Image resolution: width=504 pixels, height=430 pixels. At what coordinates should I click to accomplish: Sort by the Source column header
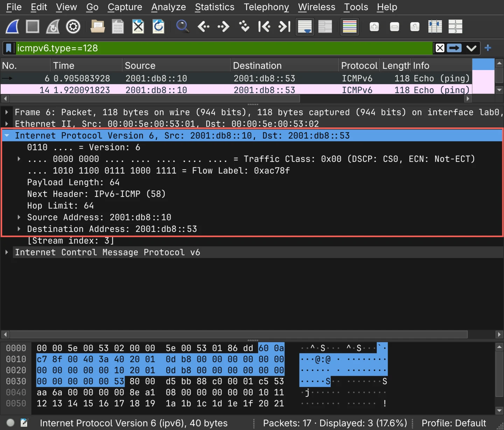tap(176, 65)
